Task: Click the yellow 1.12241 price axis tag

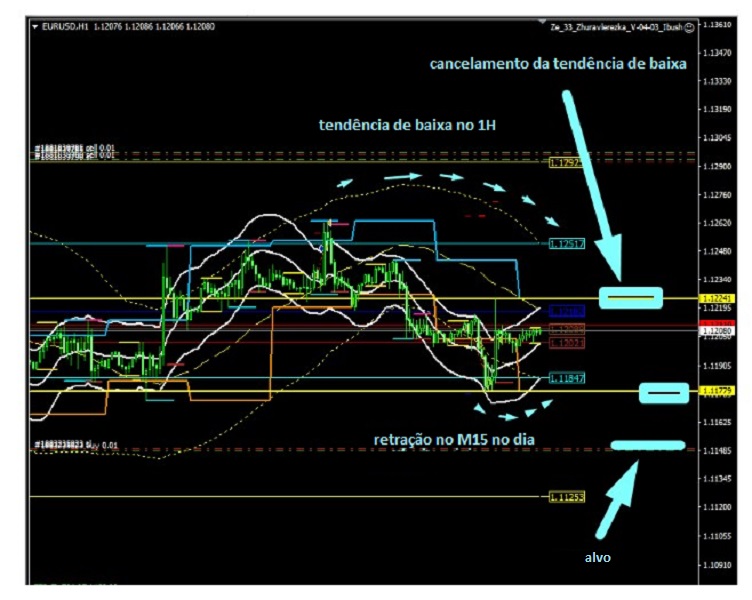Action: (717, 298)
